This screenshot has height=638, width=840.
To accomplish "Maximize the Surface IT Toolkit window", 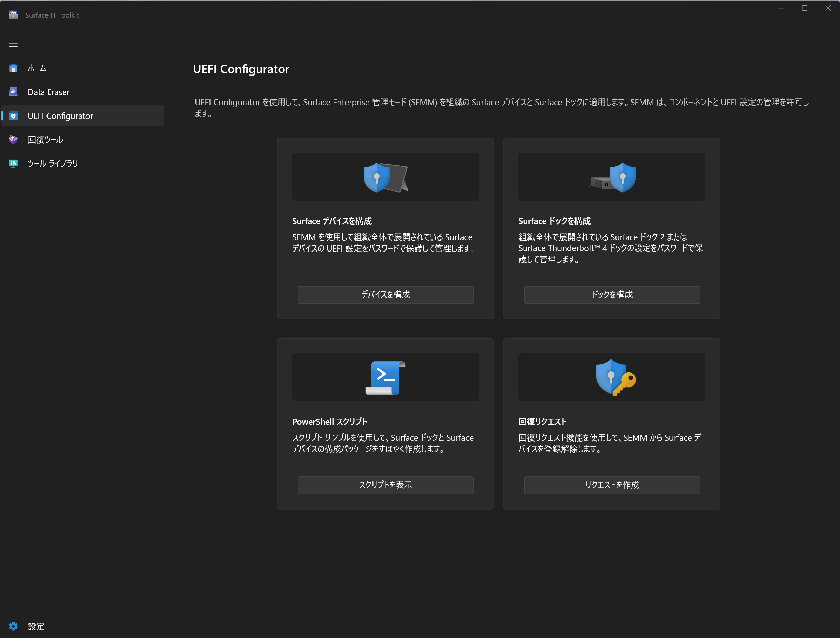I will tap(804, 8).
